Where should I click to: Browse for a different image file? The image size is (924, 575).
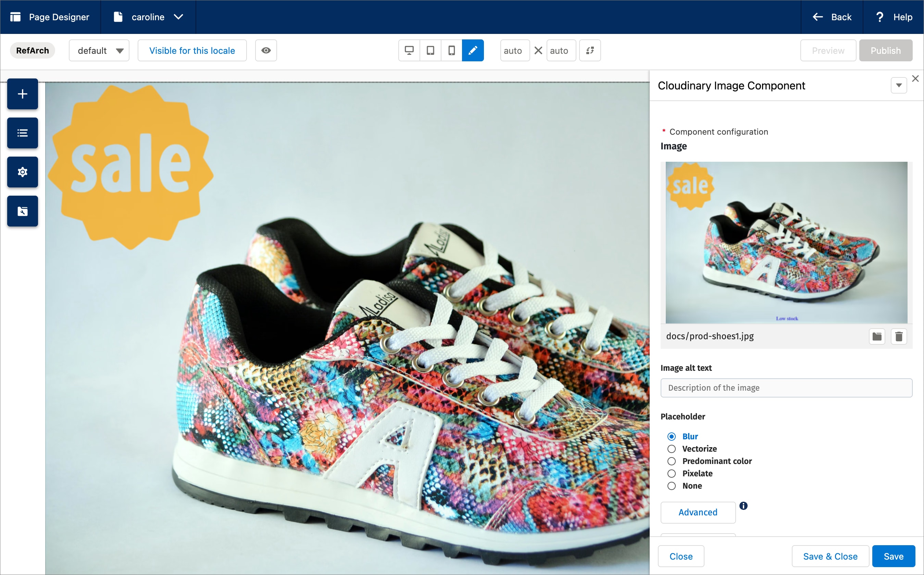tap(877, 336)
